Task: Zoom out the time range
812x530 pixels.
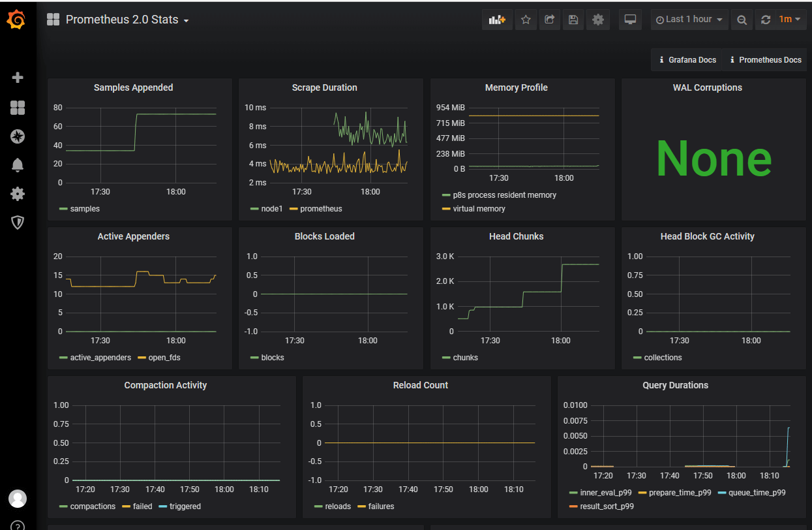Action: (742, 20)
